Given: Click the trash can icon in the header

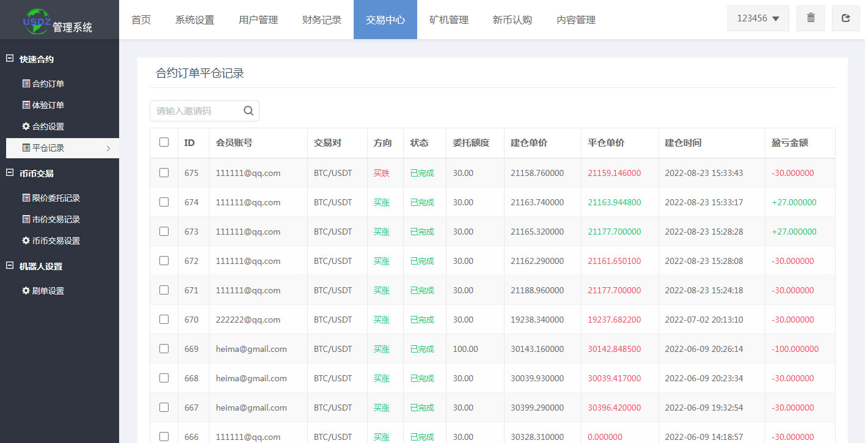Looking at the screenshot, I should coord(811,18).
